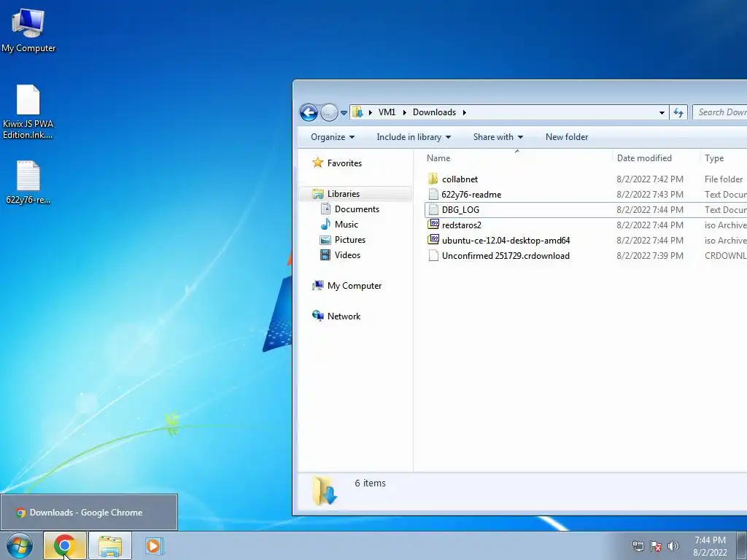Click the Videos filmstrip icon
This screenshot has height=560, width=747.
pyautogui.click(x=325, y=255)
